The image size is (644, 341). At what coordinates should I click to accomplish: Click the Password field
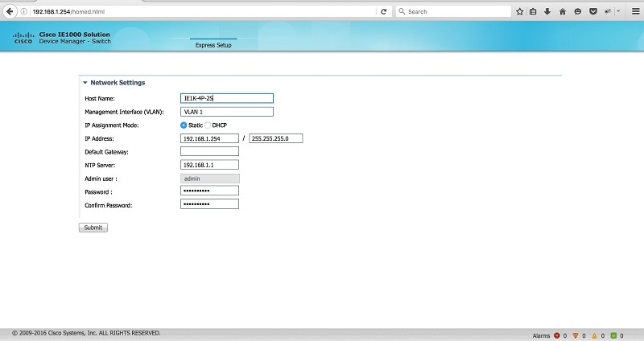(x=209, y=191)
